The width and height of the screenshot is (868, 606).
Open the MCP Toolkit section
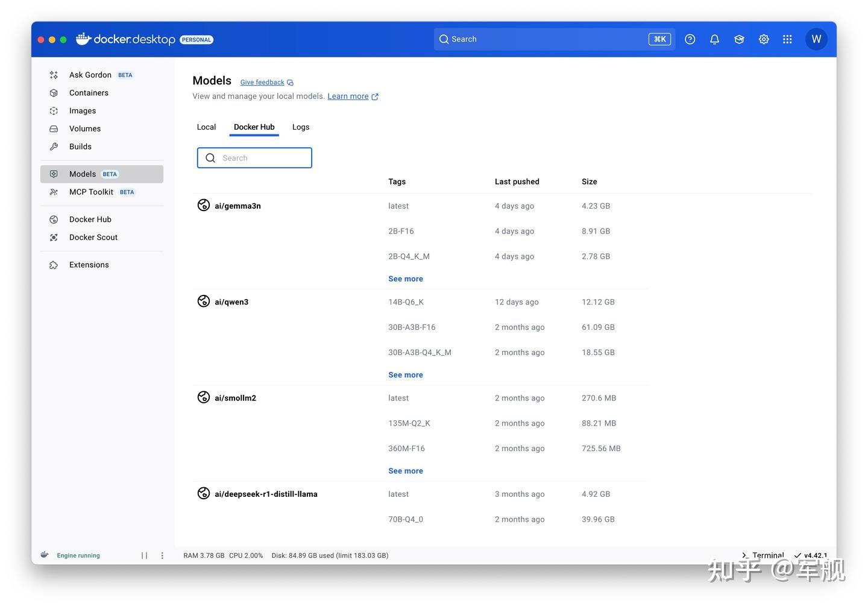(91, 192)
